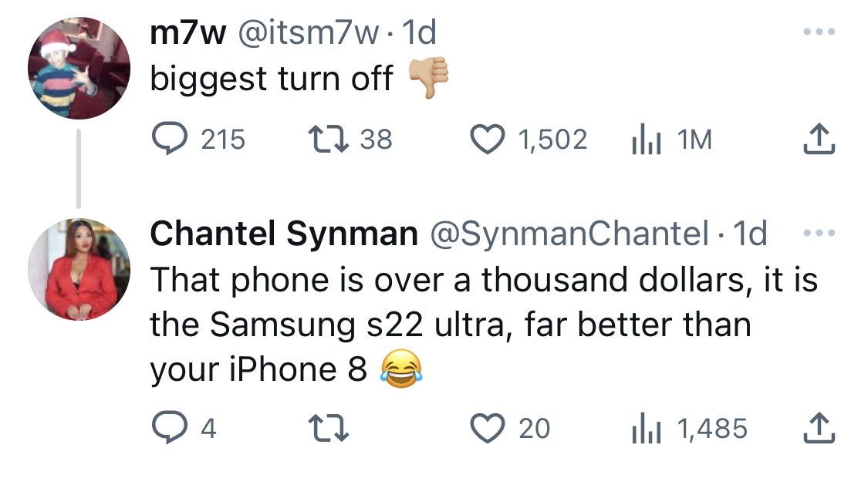
Task: Open Chantel Synman's profile picture
Action: (79, 269)
